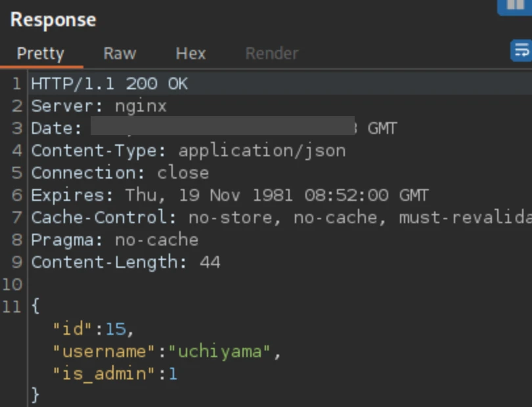The height and width of the screenshot is (407, 532).
Task: Open the Raw response tab
Action: click(120, 53)
